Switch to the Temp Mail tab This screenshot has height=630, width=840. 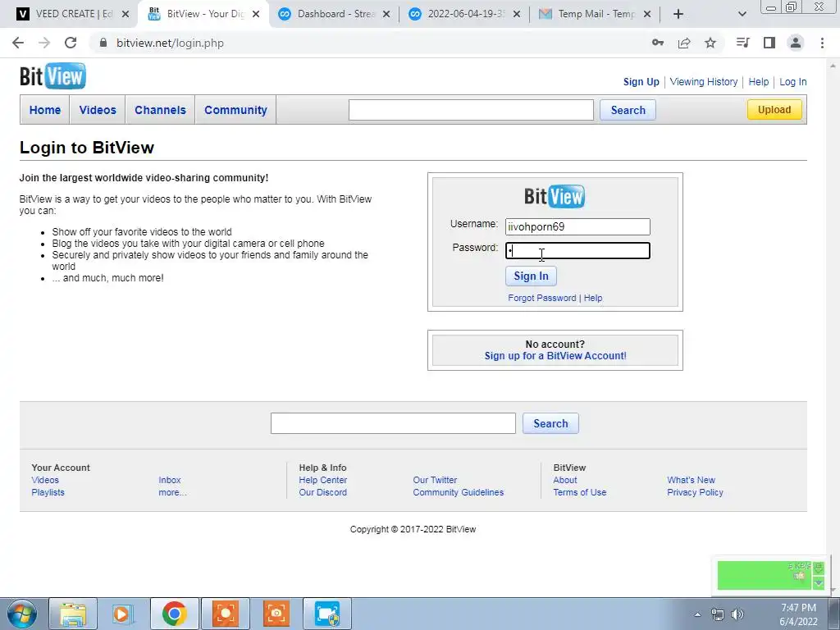pos(596,14)
